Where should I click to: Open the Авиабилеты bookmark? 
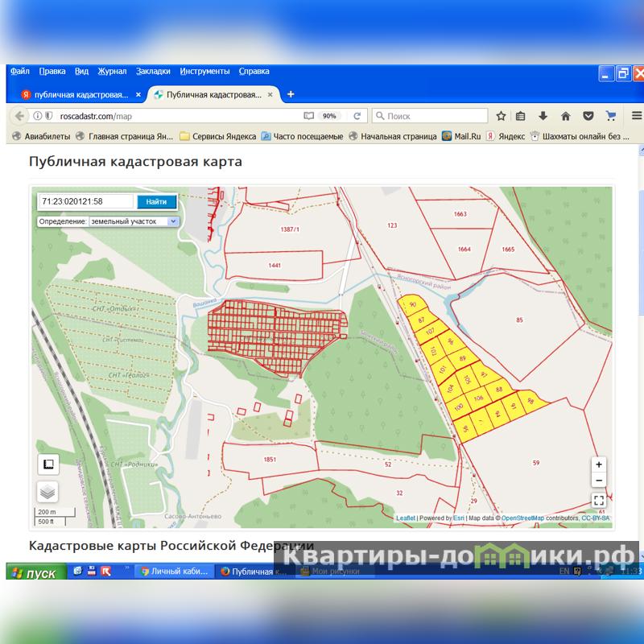[42, 137]
